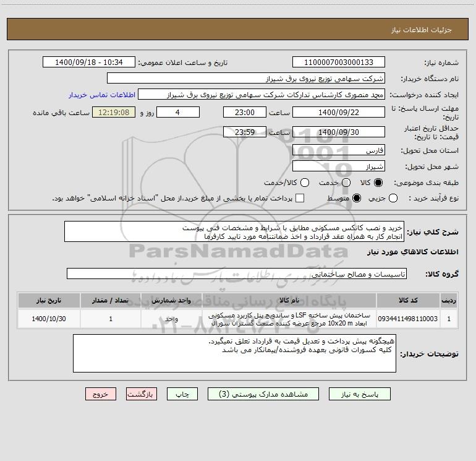Image resolution: width=476 pixels, height=461 pixels.
Task: Click the جزئیات اطلاعات نیاز header title
Action: 422,30
